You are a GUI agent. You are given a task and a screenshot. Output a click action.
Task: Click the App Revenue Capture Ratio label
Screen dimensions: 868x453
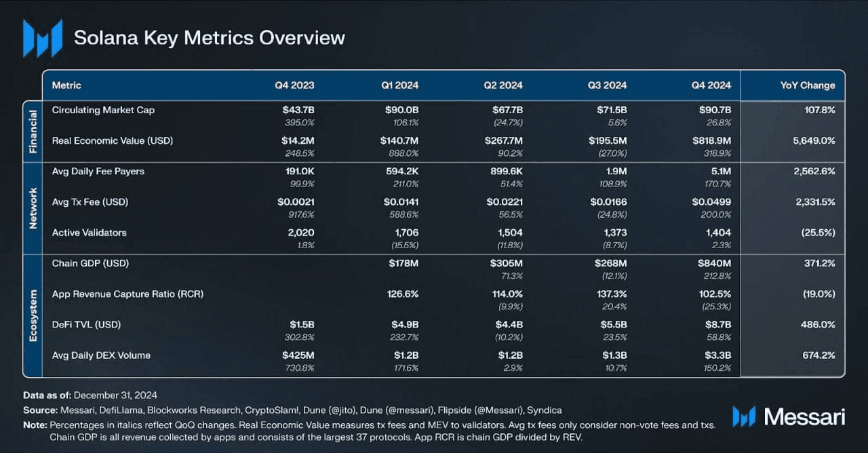pos(127,294)
